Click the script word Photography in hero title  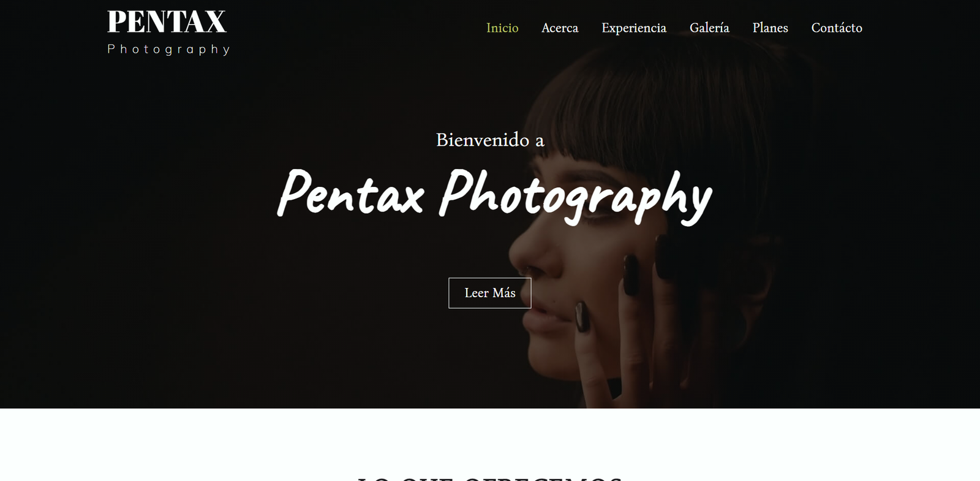pos(576,196)
